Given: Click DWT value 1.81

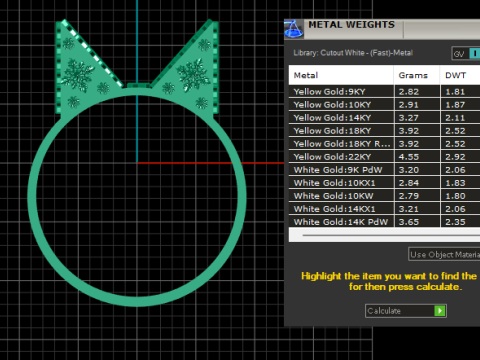Looking at the screenshot, I should pos(455,92).
